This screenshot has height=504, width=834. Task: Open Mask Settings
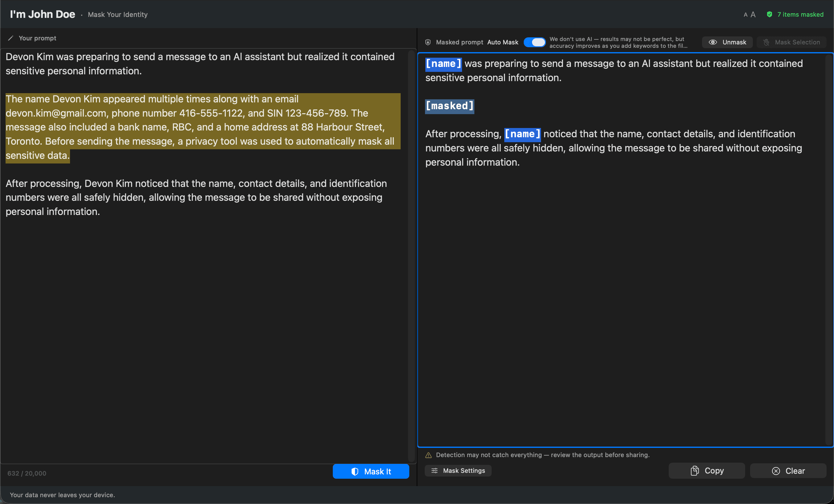click(x=458, y=470)
